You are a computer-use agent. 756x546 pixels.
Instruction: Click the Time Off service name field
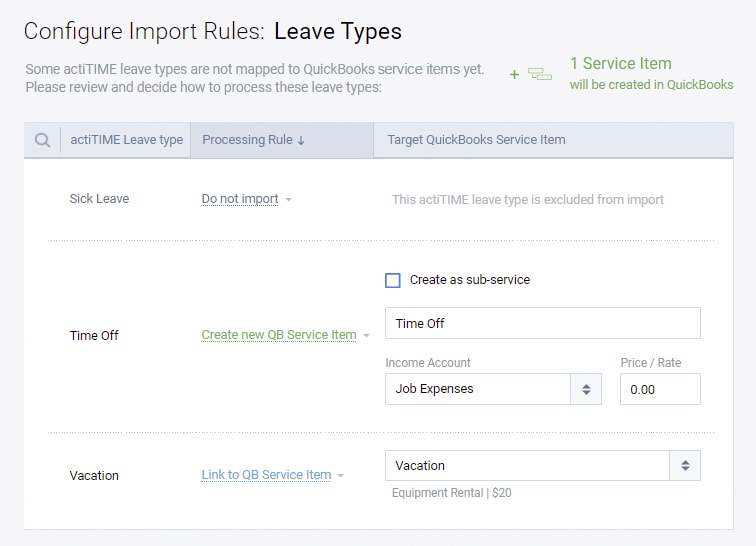(542, 323)
